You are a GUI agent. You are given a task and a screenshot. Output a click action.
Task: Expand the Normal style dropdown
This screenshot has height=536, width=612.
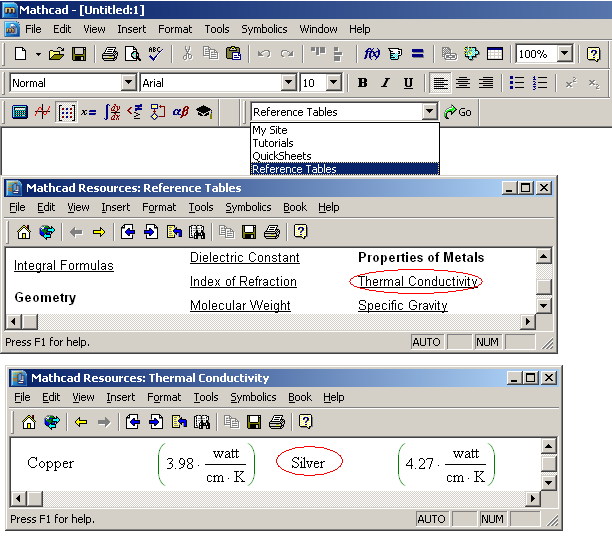pyautogui.click(x=128, y=82)
